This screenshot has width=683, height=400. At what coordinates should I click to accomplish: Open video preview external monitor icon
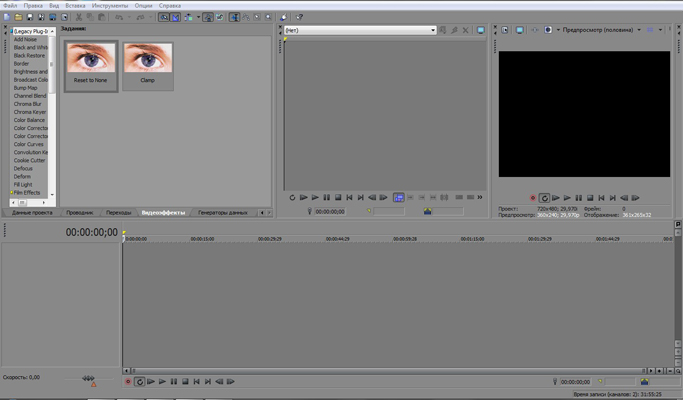click(x=519, y=30)
